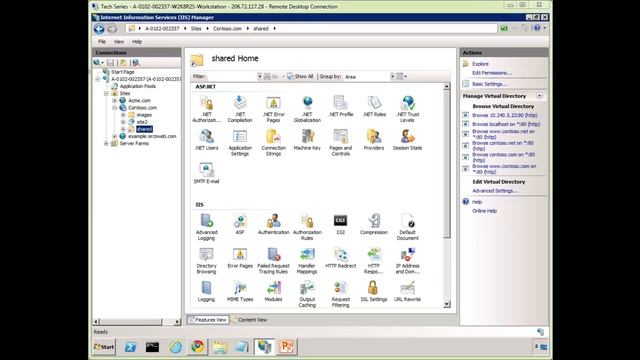Open Chrome from the taskbar
Screen dimensions: 640x360
tap(198, 347)
